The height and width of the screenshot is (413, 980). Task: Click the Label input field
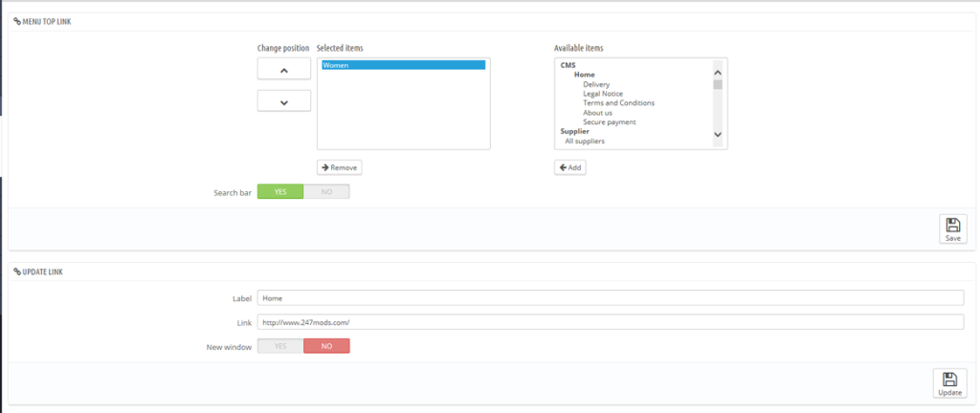pyautogui.click(x=610, y=297)
